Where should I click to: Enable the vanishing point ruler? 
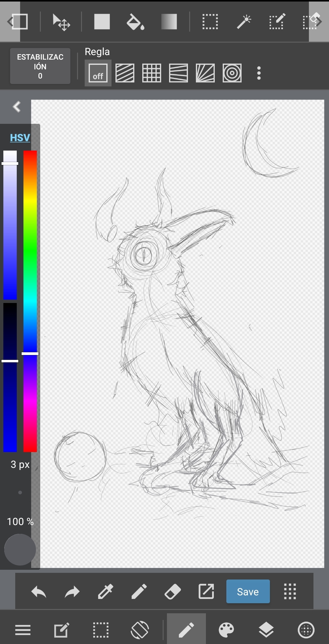pyautogui.click(x=179, y=73)
